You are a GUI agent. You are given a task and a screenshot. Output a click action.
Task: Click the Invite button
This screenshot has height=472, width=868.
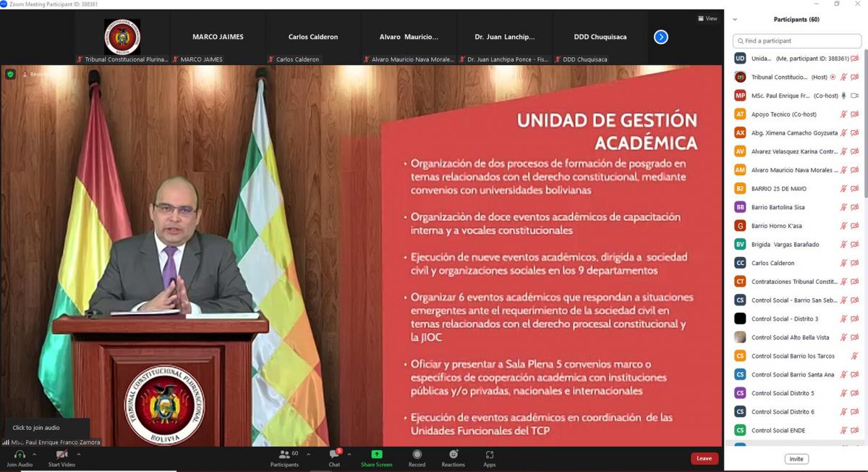[796, 459]
